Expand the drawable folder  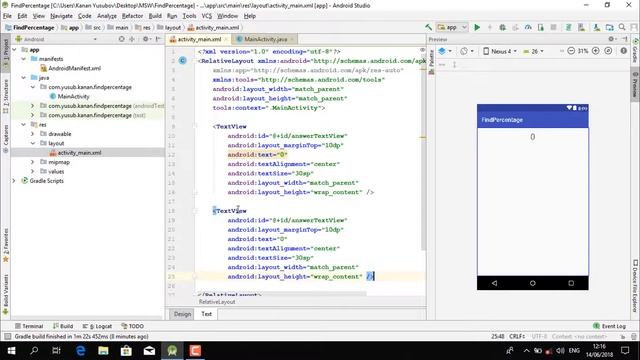pyautogui.click(x=33, y=134)
